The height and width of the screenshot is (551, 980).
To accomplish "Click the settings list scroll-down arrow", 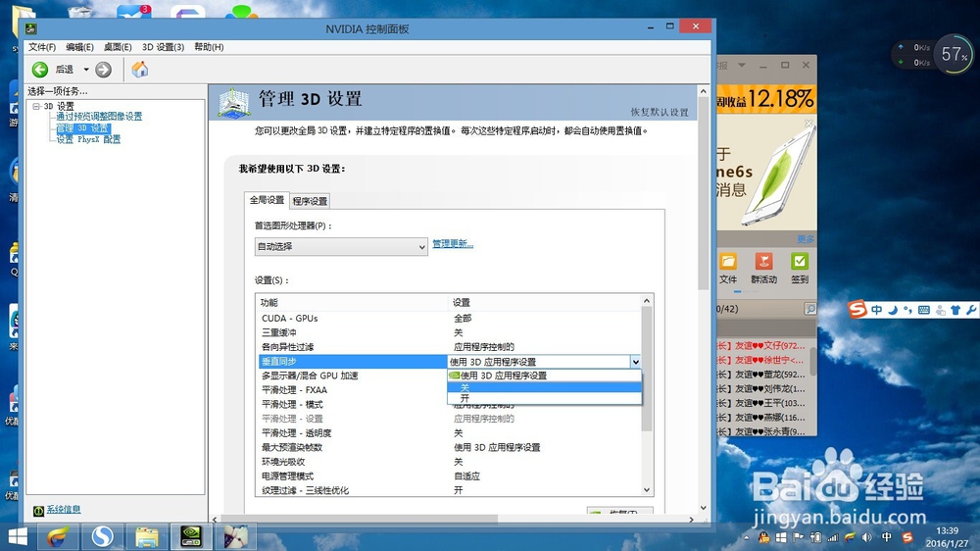I will pyautogui.click(x=647, y=489).
